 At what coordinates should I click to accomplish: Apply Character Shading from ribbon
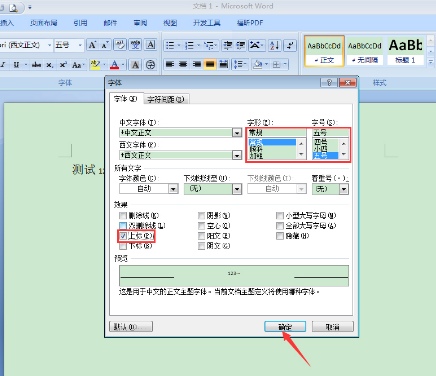[135, 65]
